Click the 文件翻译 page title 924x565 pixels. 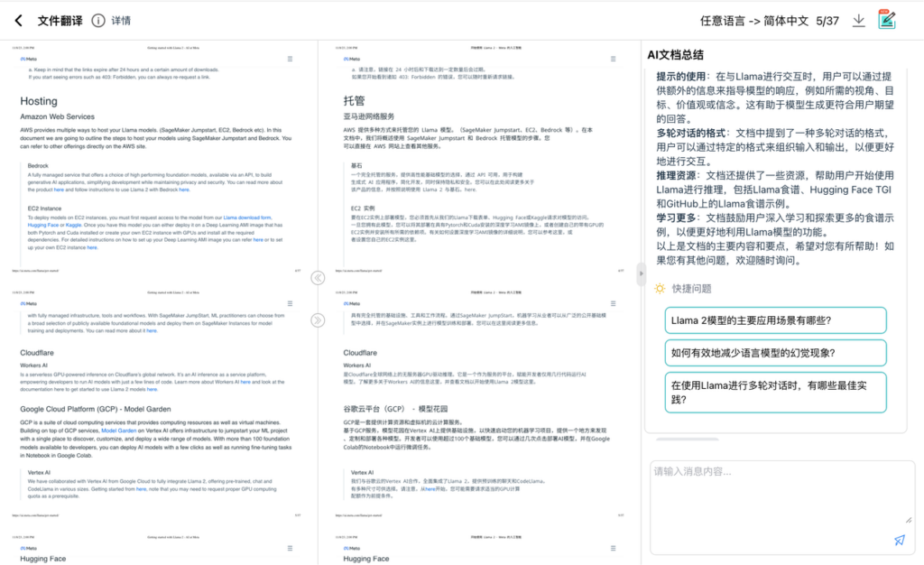click(x=60, y=21)
